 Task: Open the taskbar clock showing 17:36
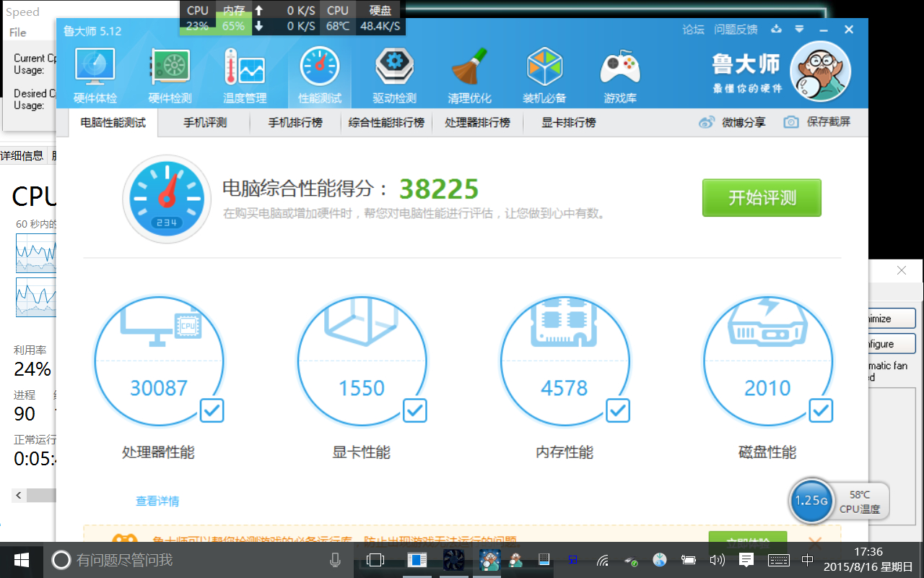coord(868,560)
